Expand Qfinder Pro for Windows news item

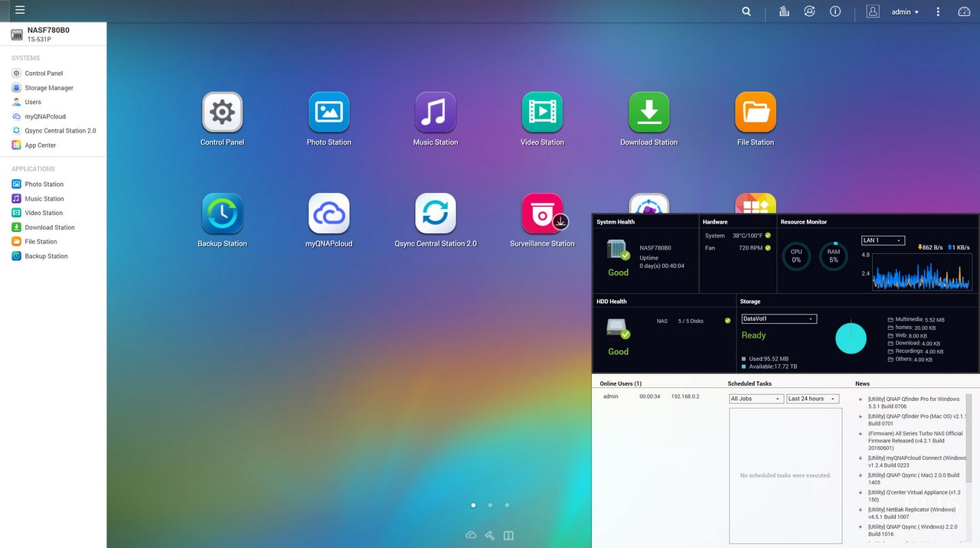pyautogui.click(x=861, y=400)
